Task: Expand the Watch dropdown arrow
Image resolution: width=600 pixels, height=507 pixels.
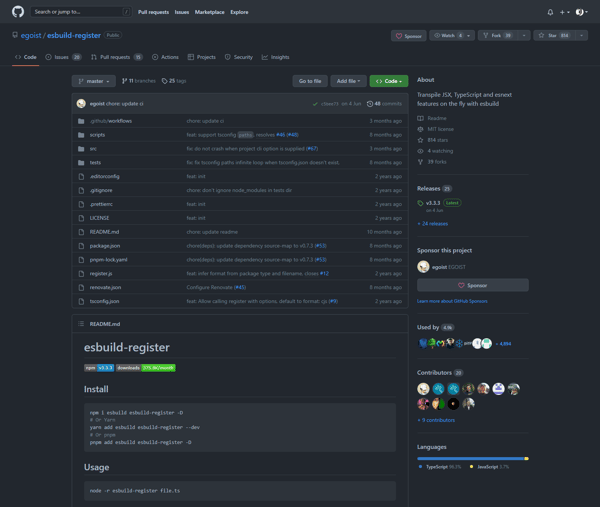Action: click(469, 36)
